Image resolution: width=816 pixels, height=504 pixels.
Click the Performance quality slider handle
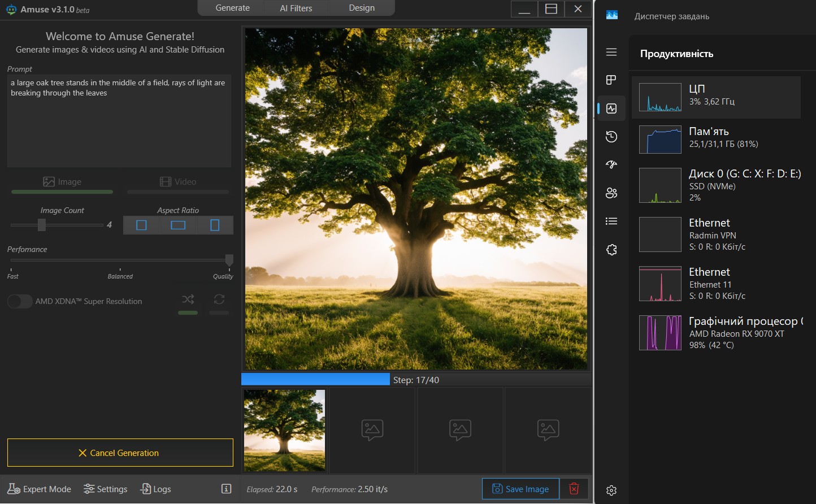click(229, 260)
